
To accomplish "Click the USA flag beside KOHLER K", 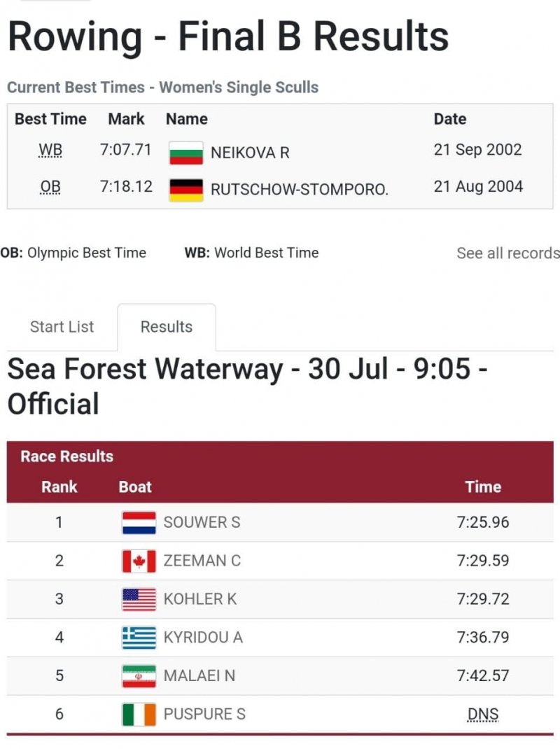I will 139,599.
